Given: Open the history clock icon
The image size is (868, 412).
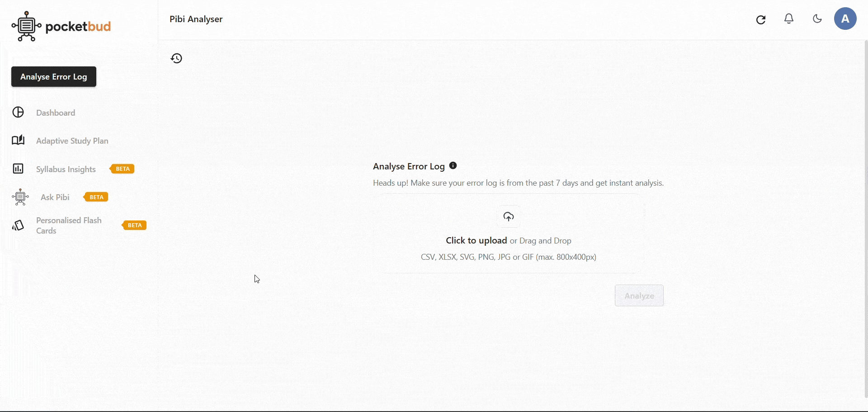Looking at the screenshot, I should click(176, 58).
